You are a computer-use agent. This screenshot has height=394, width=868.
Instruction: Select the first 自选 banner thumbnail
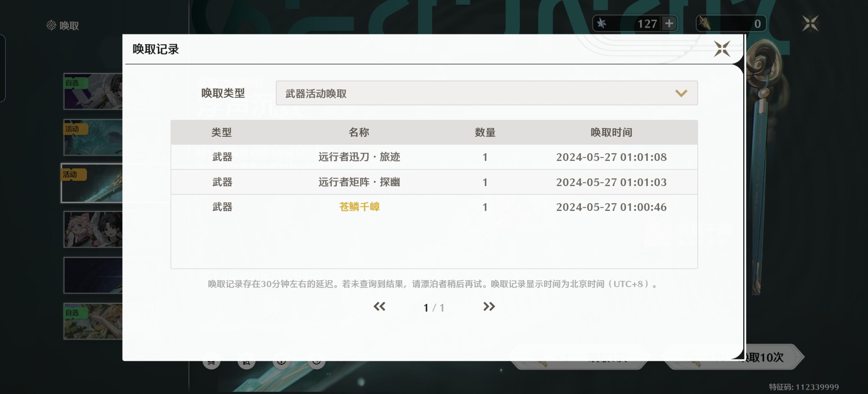[93, 91]
